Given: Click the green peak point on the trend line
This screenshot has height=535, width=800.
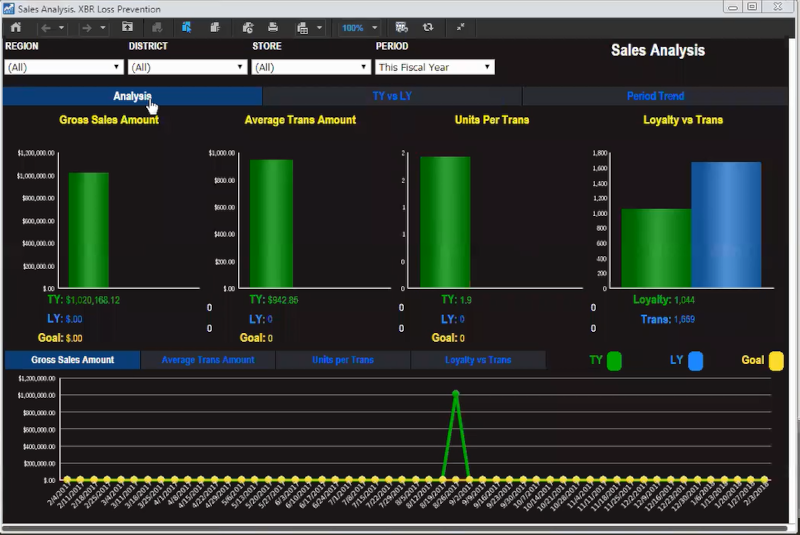Looking at the screenshot, I should tap(456, 394).
